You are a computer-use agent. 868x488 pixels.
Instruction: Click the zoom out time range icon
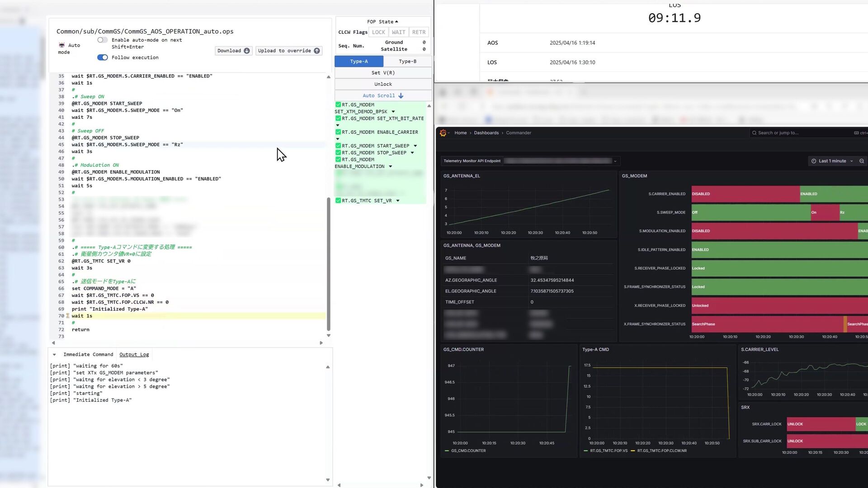[x=862, y=161]
